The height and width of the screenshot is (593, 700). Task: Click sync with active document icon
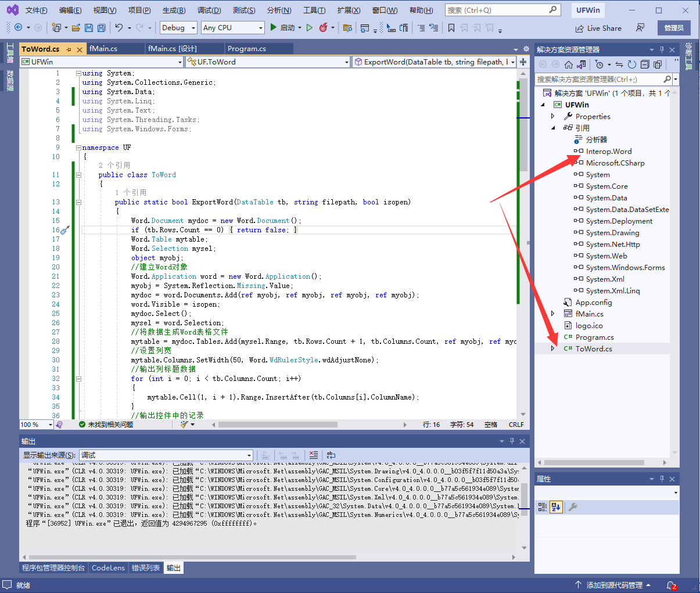619,64
